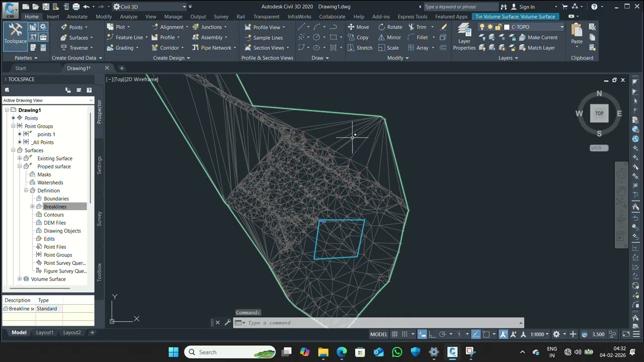The width and height of the screenshot is (644, 362).
Task: Click the Sample Lines tool
Action: [263, 38]
